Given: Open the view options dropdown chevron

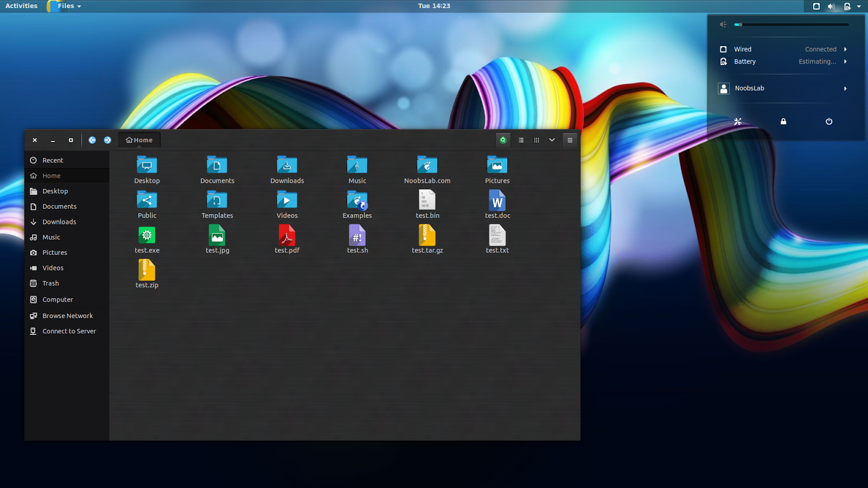Looking at the screenshot, I should coord(552,140).
